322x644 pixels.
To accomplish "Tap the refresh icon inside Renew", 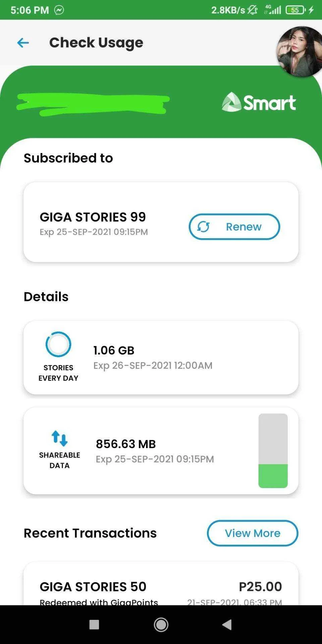I will coord(203,227).
